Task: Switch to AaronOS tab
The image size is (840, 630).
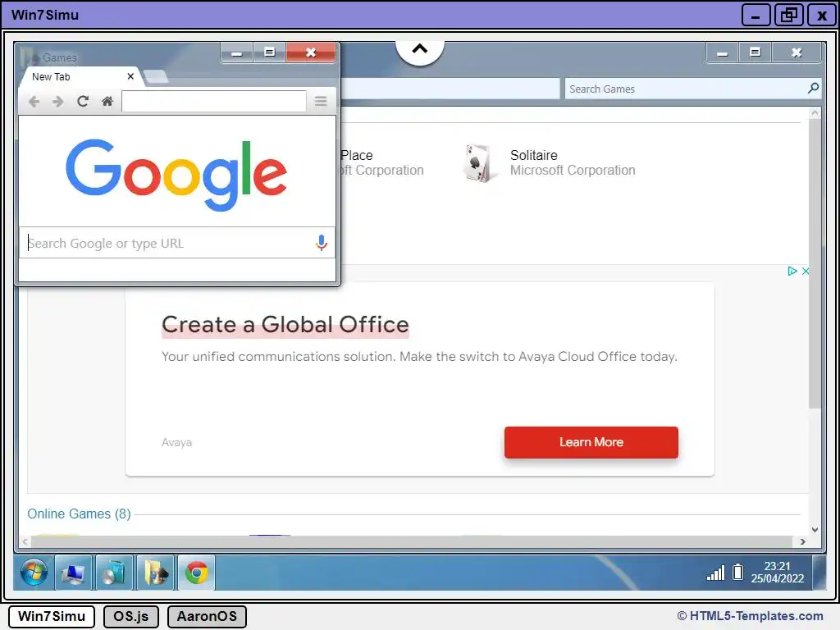Action: (207, 617)
